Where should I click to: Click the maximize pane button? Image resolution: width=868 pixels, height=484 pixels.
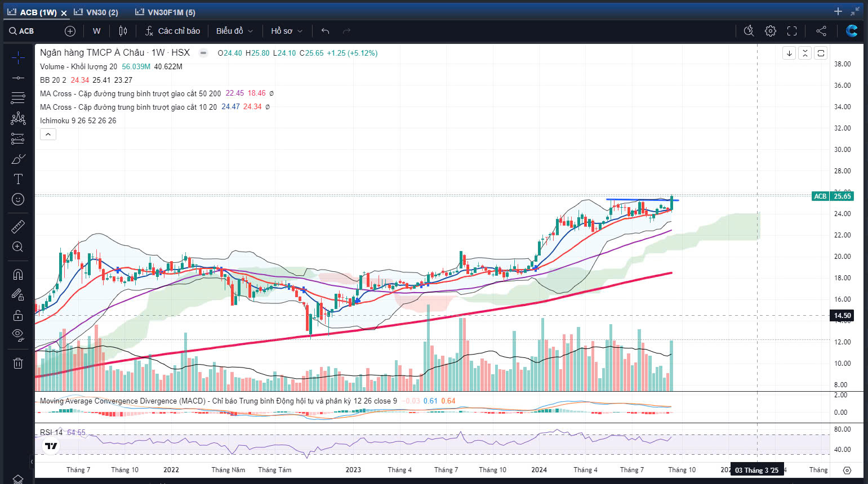pyautogui.click(x=821, y=53)
